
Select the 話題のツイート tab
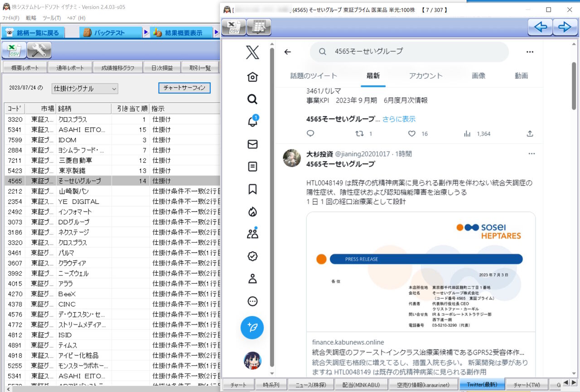pyautogui.click(x=314, y=76)
